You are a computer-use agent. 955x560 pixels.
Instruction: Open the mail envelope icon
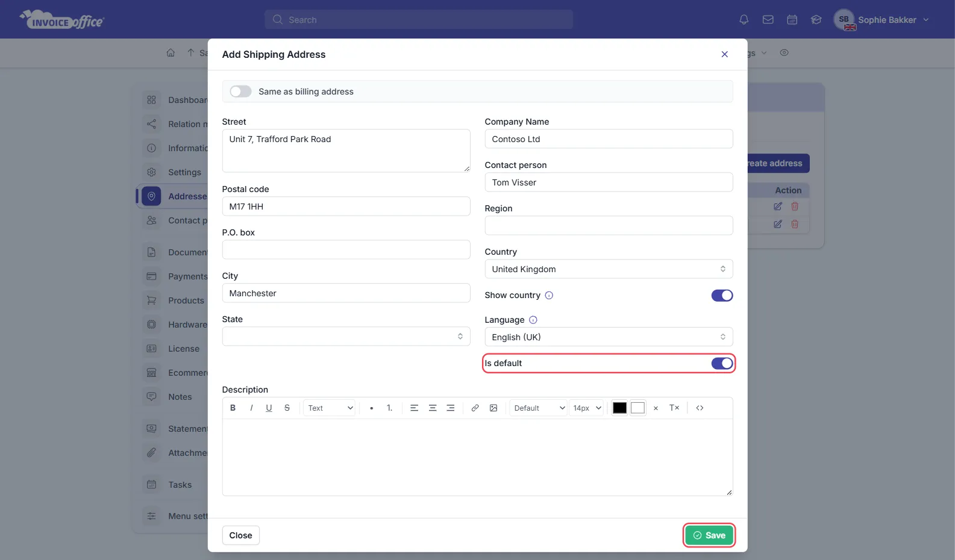768,20
